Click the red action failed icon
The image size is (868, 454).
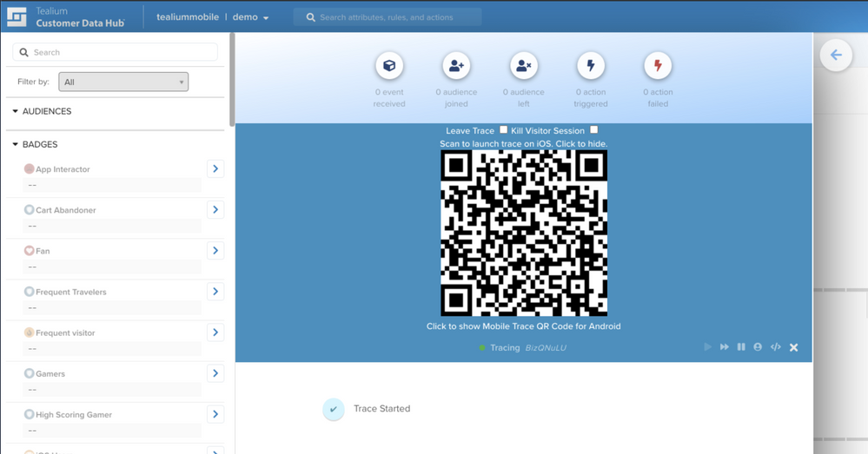coord(658,66)
